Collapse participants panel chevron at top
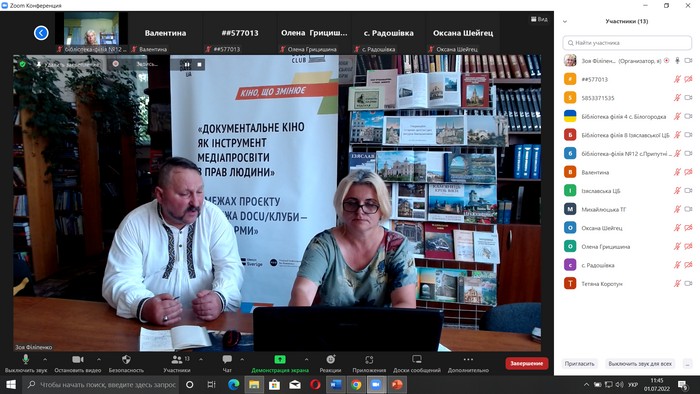 565,21
